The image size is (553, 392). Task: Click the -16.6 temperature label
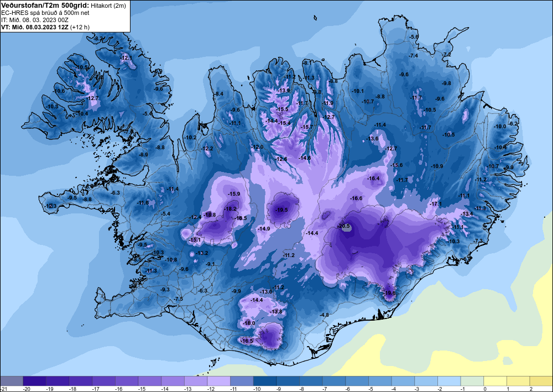tap(356, 198)
